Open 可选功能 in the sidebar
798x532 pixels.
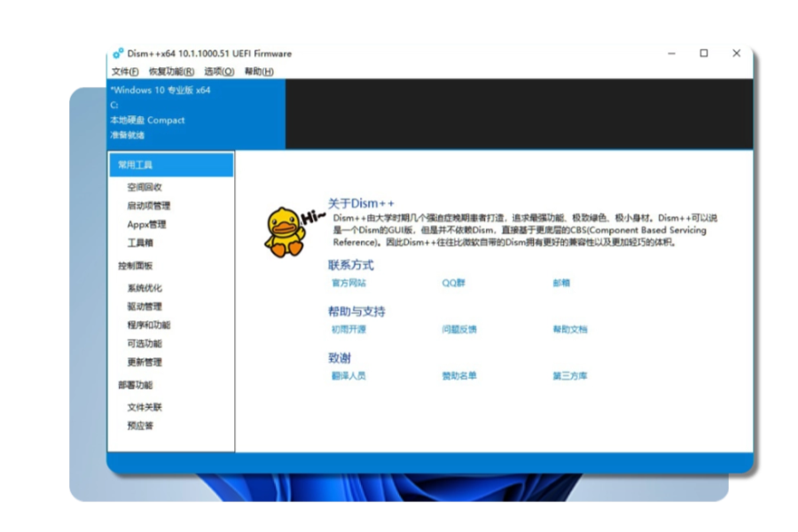click(x=145, y=344)
